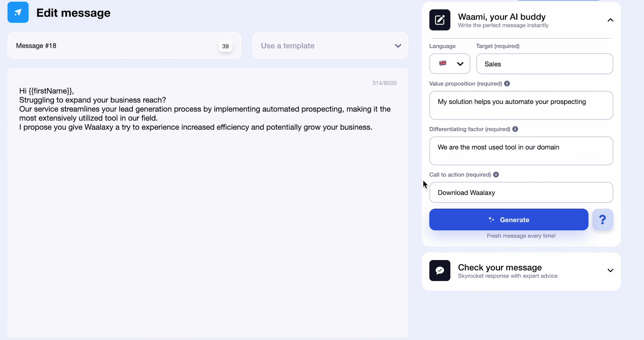Collapse the Waami AI buddy panel

[x=610, y=20]
